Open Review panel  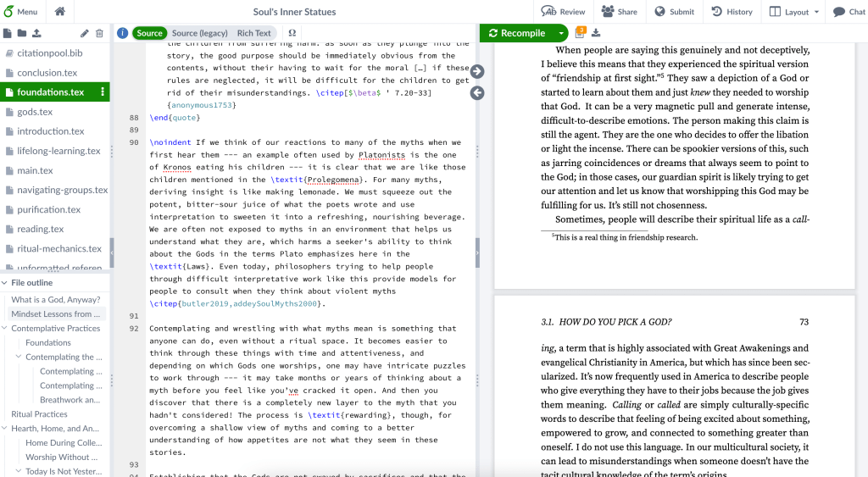[563, 12]
